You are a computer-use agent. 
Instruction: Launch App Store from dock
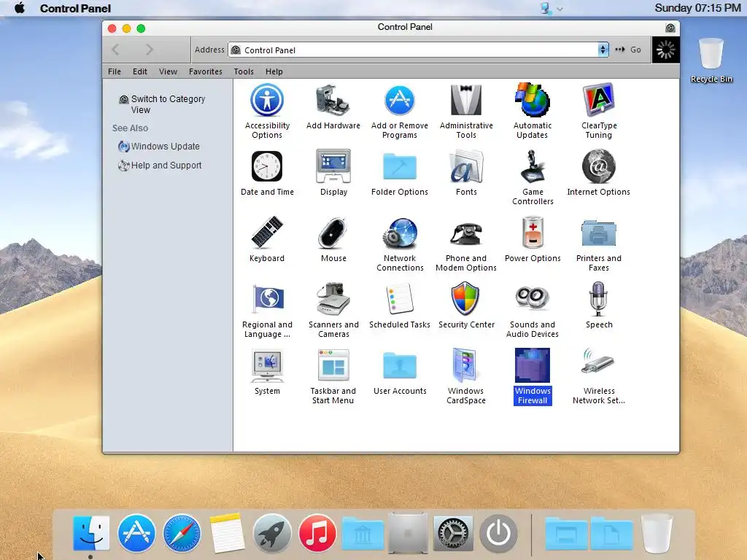click(x=136, y=533)
